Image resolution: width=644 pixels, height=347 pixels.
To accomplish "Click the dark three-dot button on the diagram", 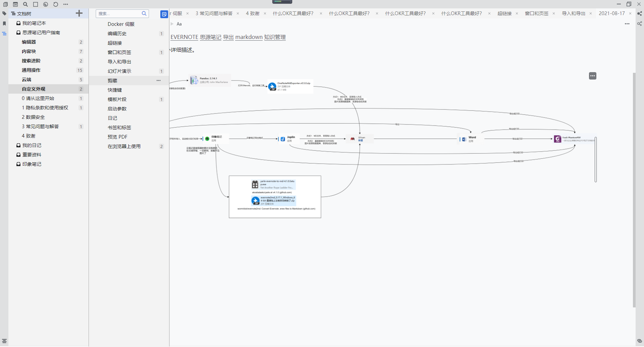I will point(593,76).
